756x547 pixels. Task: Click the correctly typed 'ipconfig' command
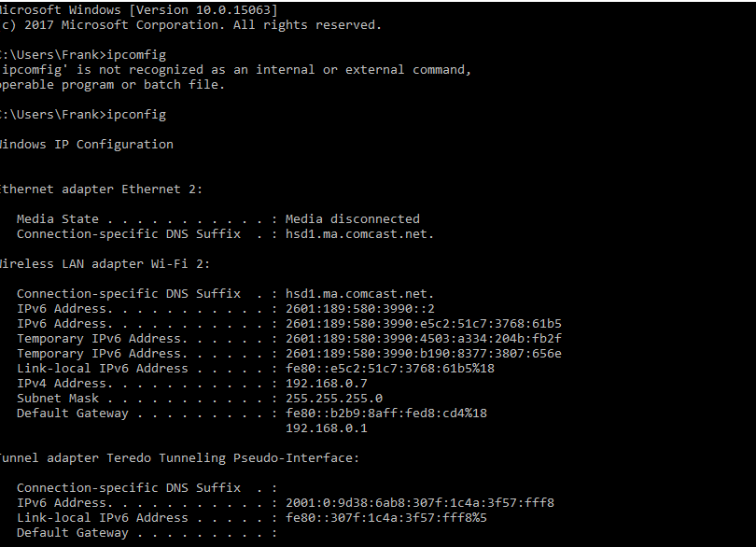click(135, 114)
